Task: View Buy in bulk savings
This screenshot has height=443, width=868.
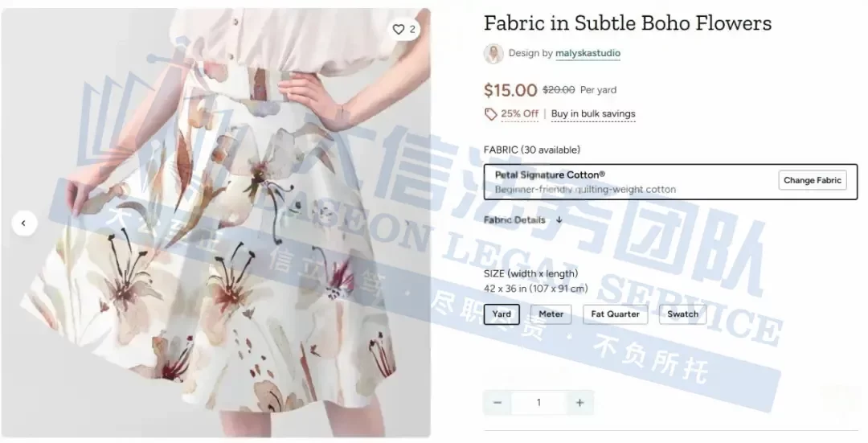Action: pyautogui.click(x=593, y=113)
